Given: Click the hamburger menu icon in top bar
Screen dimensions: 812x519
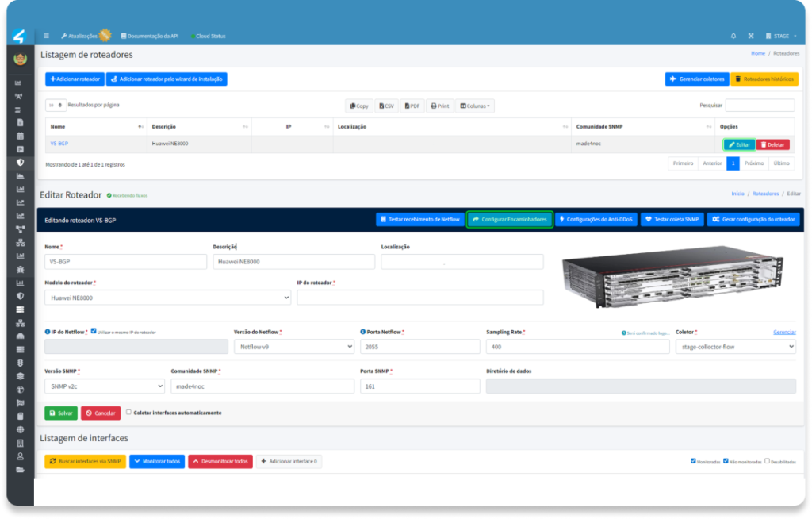Looking at the screenshot, I should click(46, 36).
